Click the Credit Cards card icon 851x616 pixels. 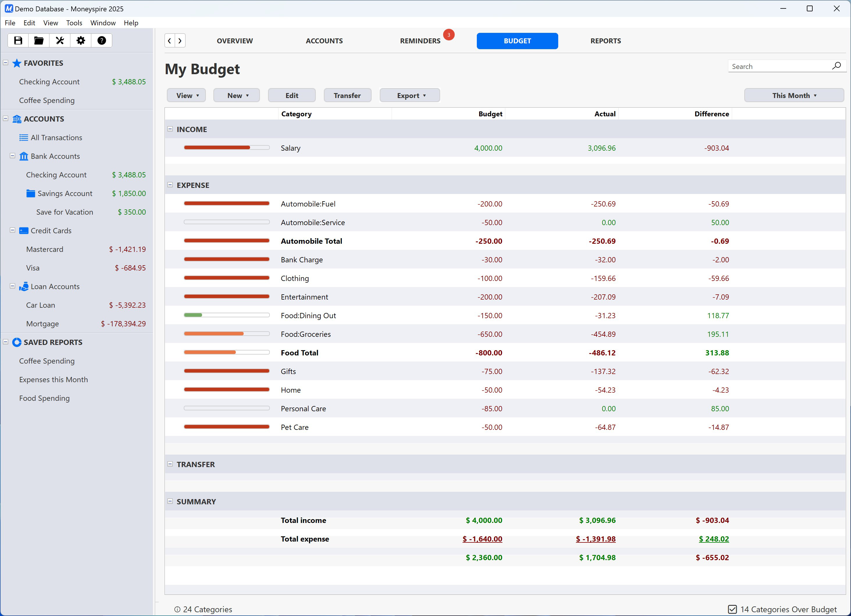pyautogui.click(x=24, y=230)
